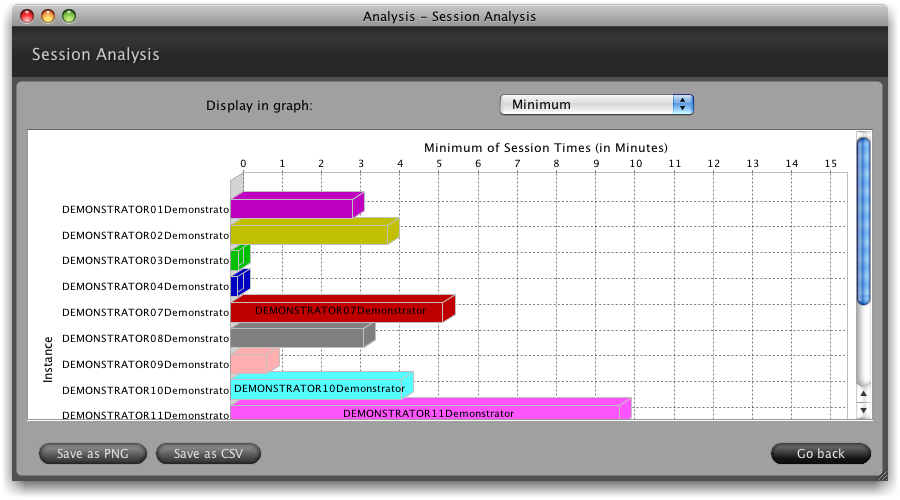Select the purple DEMONSTRATOR01 bar
This screenshot has height=500, width=900.
coord(292,207)
